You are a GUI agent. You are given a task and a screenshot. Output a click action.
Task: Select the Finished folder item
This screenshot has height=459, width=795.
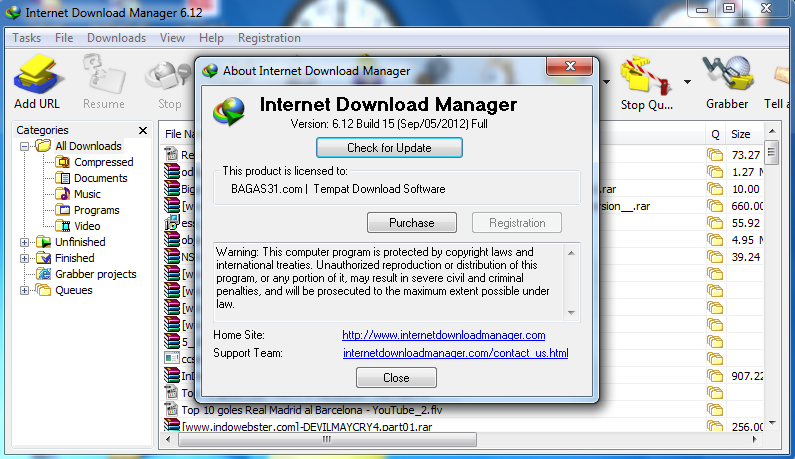click(x=66, y=258)
